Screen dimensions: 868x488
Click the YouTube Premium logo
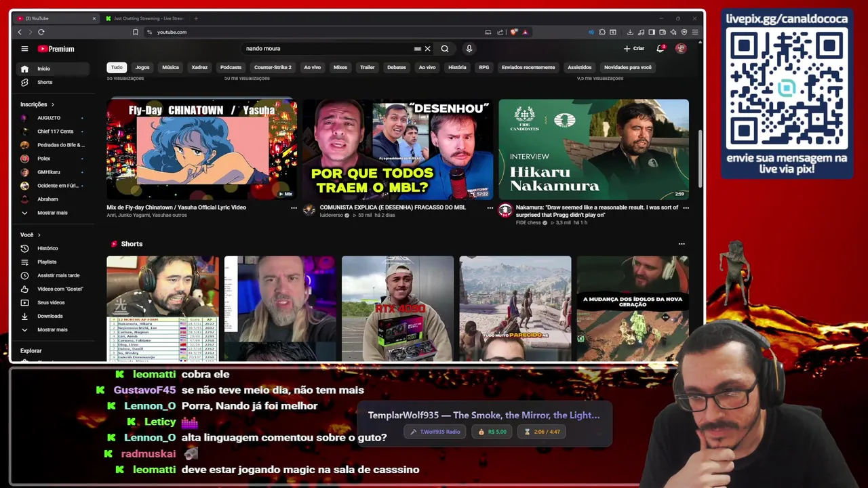point(56,49)
